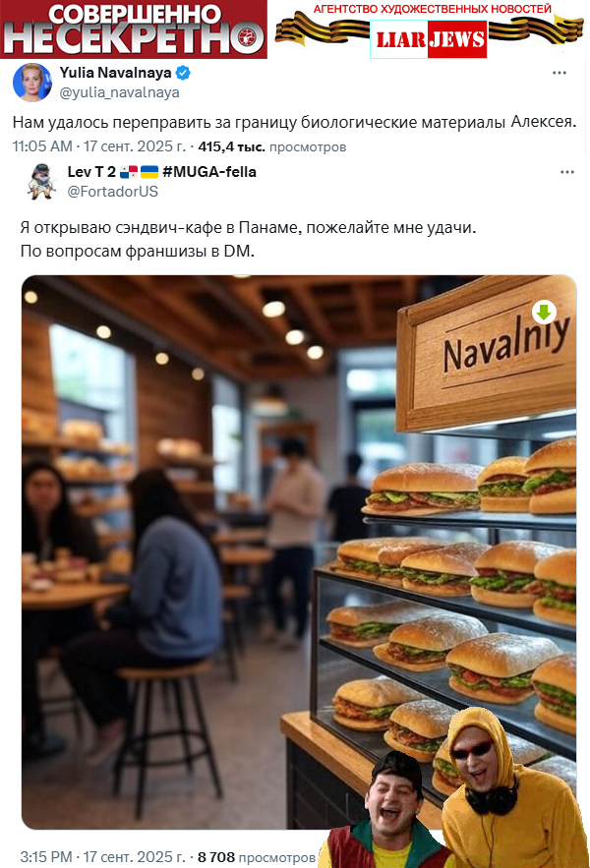Viewport: 590px width, 868px height.
Task: Click Yulia Navalnaya display name
Action: coord(115,73)
